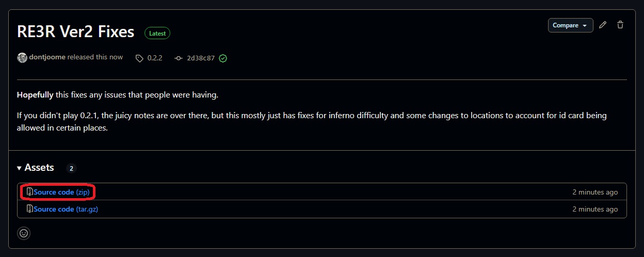Click the green verified checkmark icon

tap(223, 58)
